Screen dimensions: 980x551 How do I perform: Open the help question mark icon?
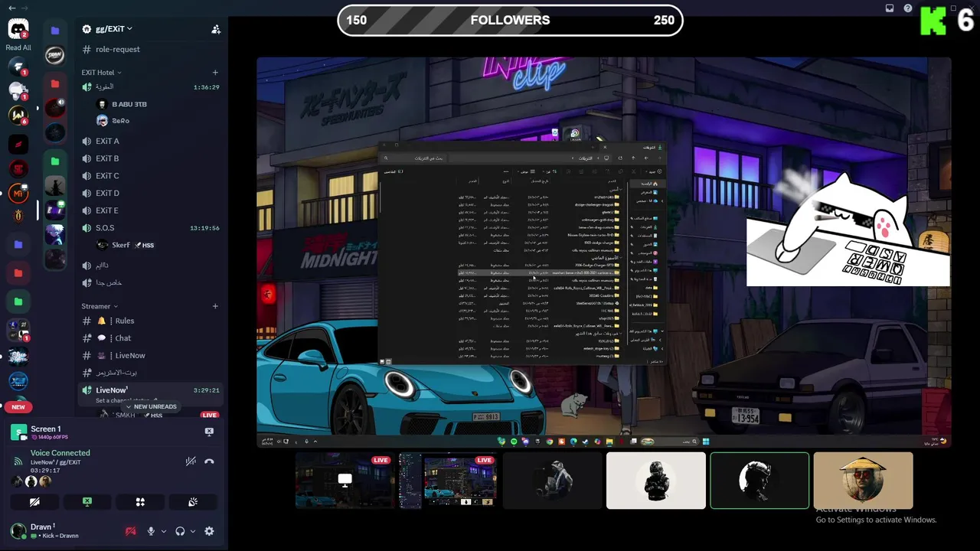click(x=908, y=8)
